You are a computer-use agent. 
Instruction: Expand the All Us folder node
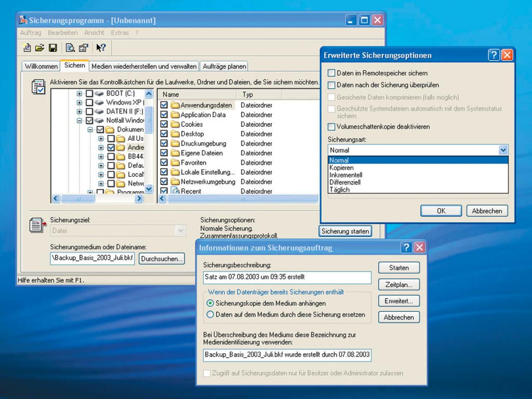[x=101, y=138]
